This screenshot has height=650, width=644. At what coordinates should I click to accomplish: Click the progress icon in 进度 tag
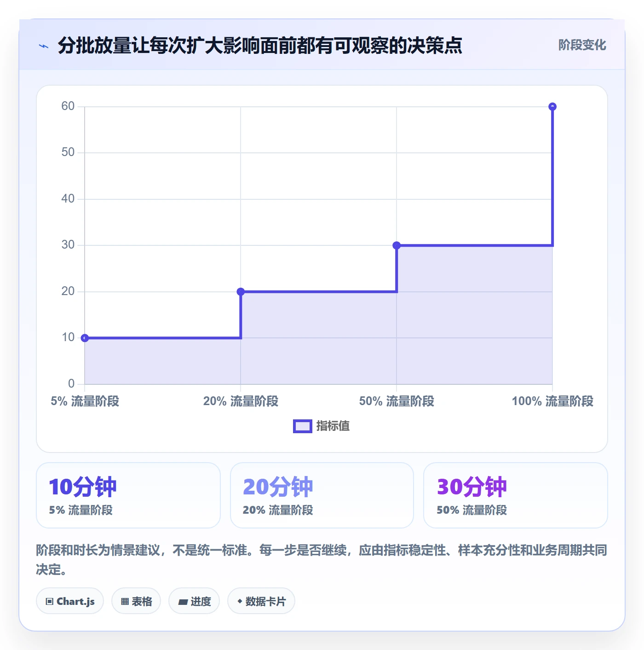tap(183, 602)
